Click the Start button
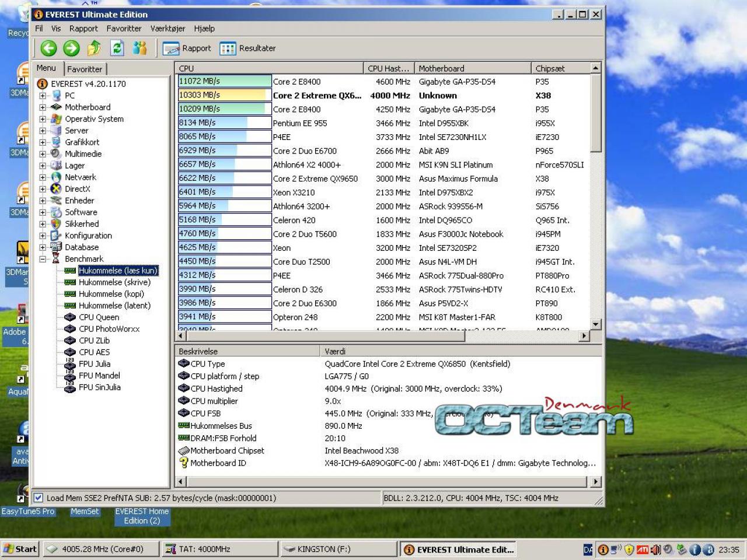The height and width of the screenshot is (560, 747). coord(20,549)
